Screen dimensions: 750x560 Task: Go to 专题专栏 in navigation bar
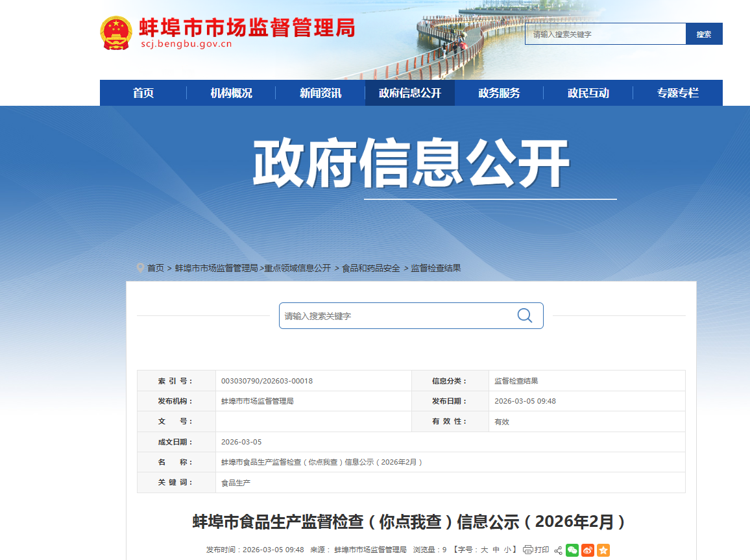677,93
